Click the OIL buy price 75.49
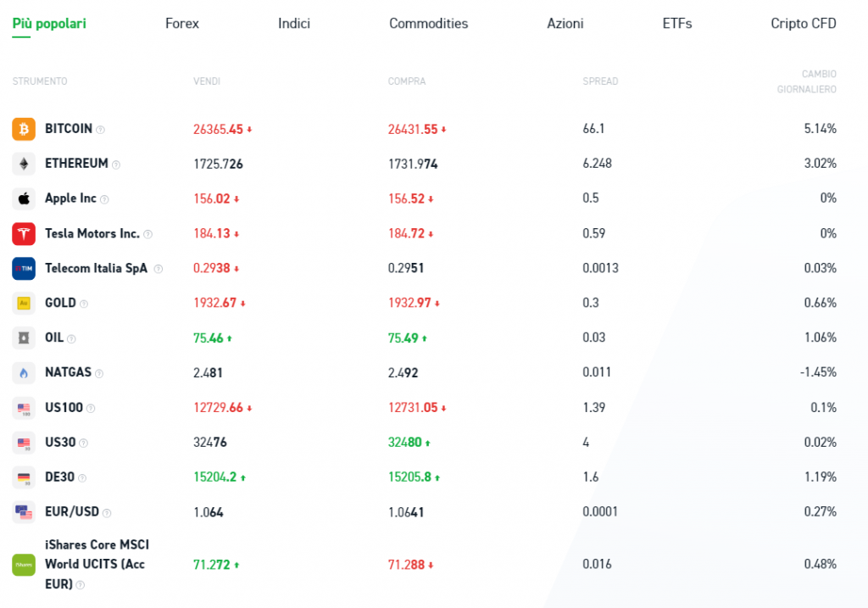 pyautogui.click(x=402, y=337)
